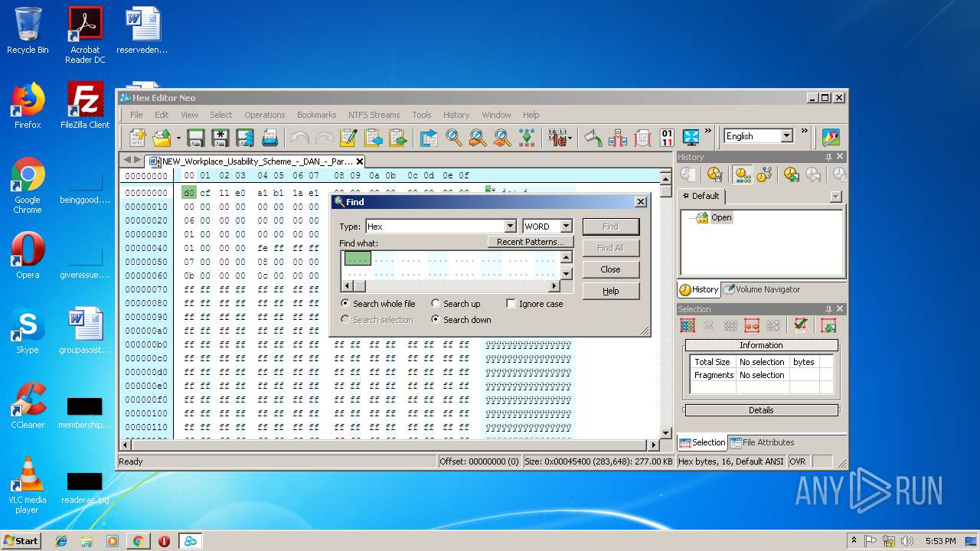The width and height of the screenshot is (980, 551).
Task: Click the first byte d0 in hex view
Action: tap(188, 193)
